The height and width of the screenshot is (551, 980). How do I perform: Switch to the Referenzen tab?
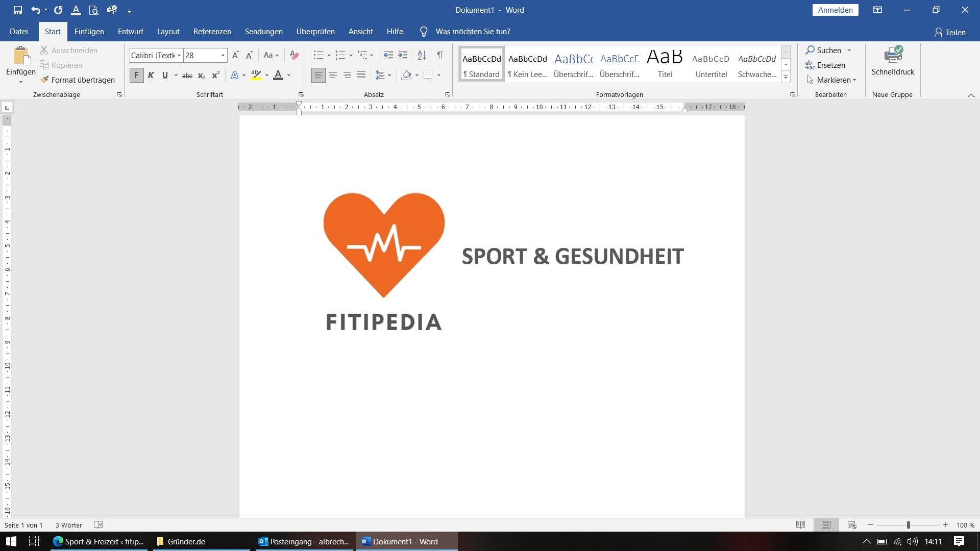coord(212,32)
